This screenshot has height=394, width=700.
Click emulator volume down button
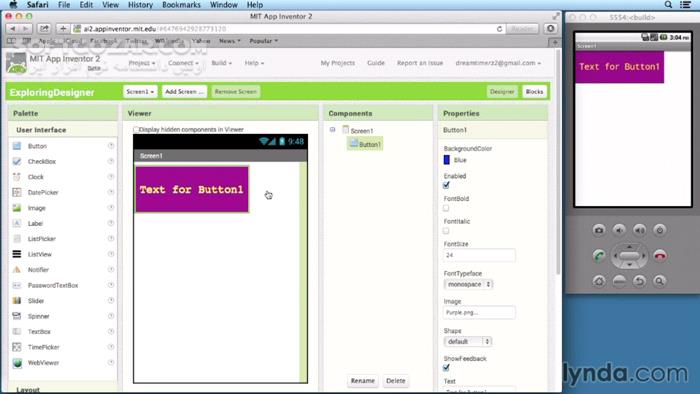tap(619, 230)
